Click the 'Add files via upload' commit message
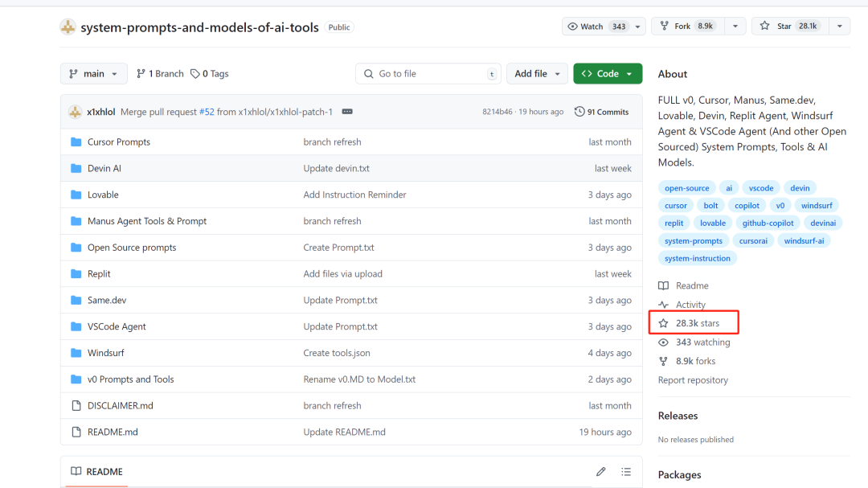 tap(342, 274)
